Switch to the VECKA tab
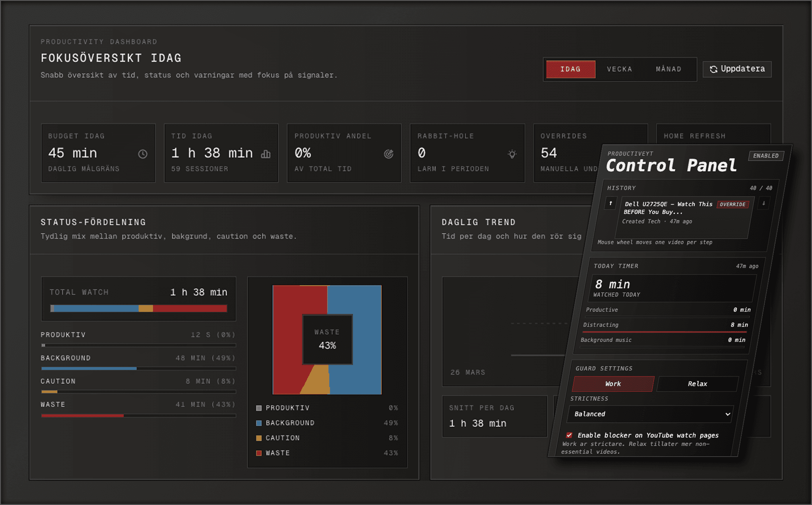Screen dimensions: 812x505 tap(619, 69)
